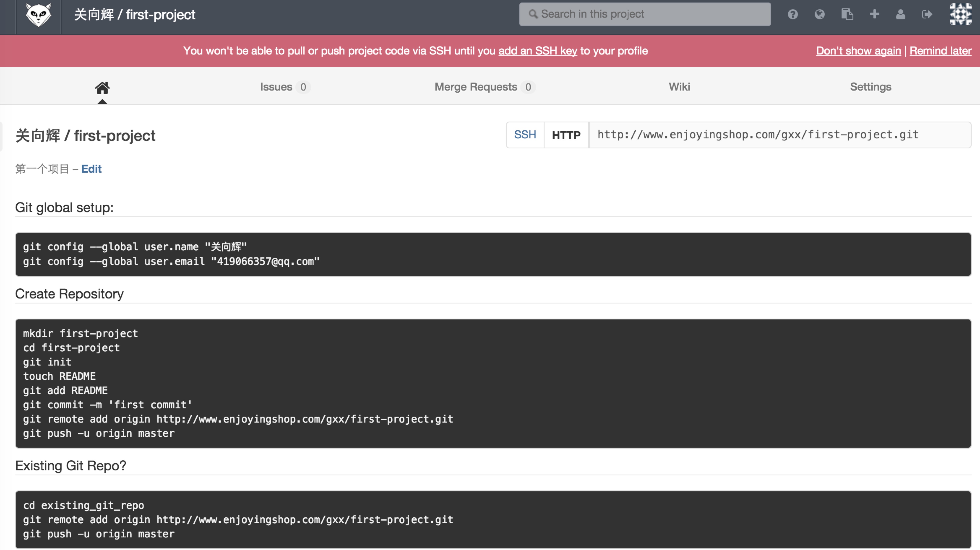Open the user avatar in header
Image resolution: width=980 pixels, height=550 pixels.
pyautogui.click(x=961, y=14)
